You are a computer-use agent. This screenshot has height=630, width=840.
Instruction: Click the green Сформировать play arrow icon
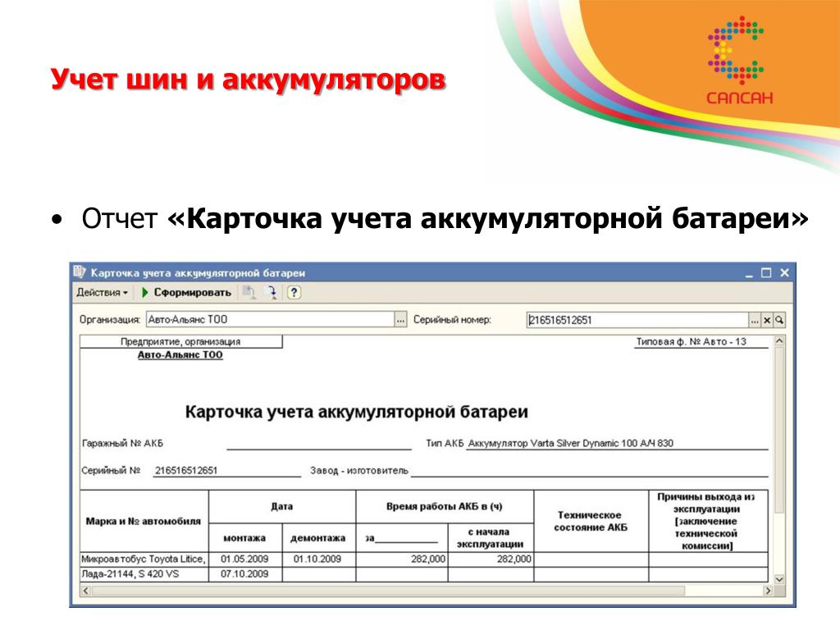click(x=145, y=293)
